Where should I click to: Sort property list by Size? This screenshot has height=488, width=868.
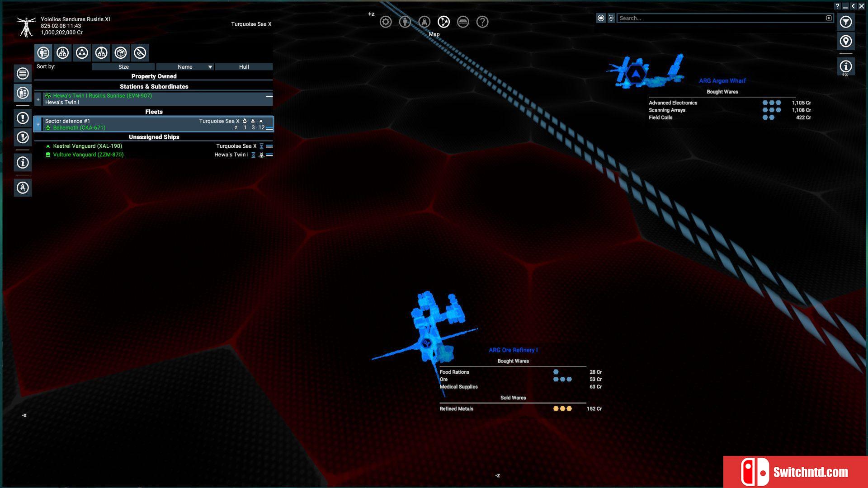coord(123,67)
